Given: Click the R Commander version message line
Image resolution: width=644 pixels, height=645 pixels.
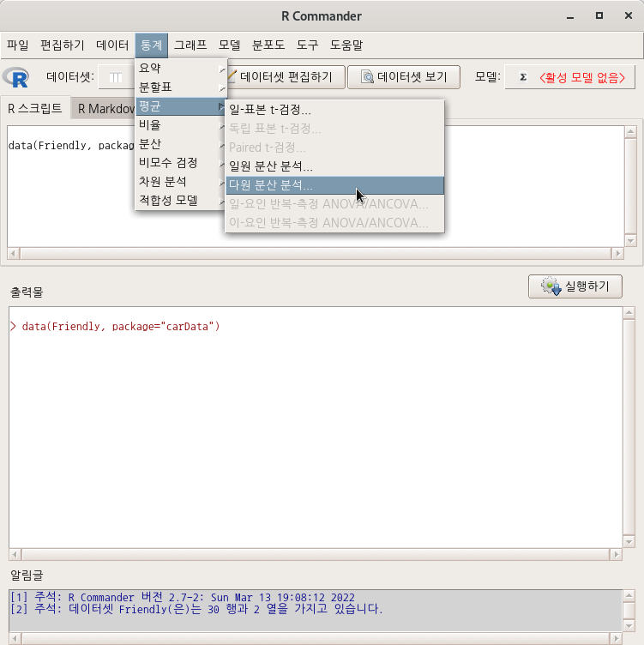Looking at the screenshot, I should click(183, 597).
